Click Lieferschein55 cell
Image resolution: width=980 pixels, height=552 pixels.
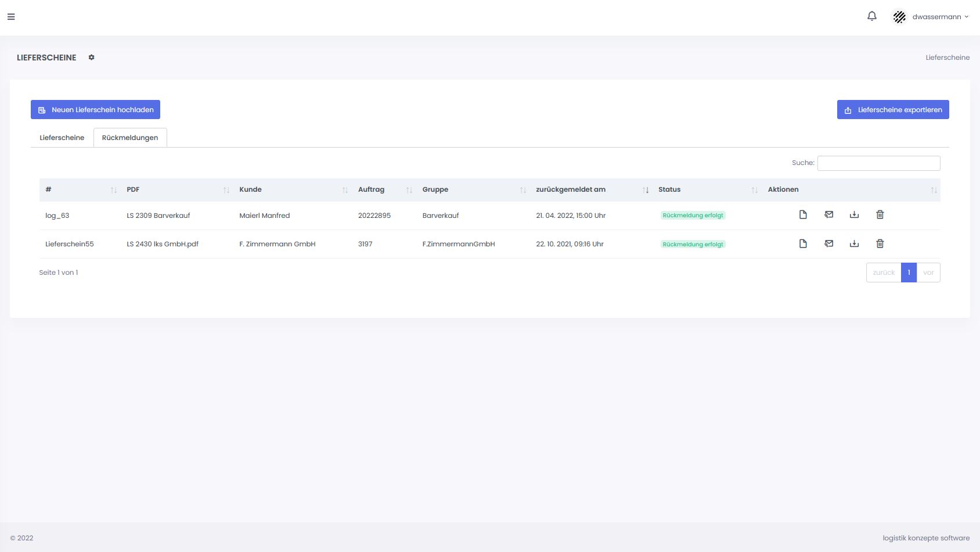(x=70, y=244)
